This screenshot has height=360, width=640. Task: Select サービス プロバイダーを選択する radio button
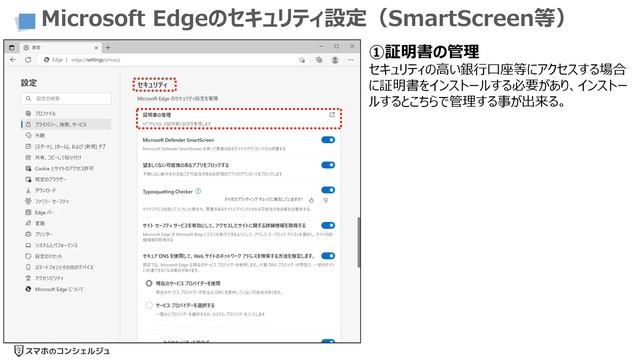pyautogui.click(x=149, y=305)
